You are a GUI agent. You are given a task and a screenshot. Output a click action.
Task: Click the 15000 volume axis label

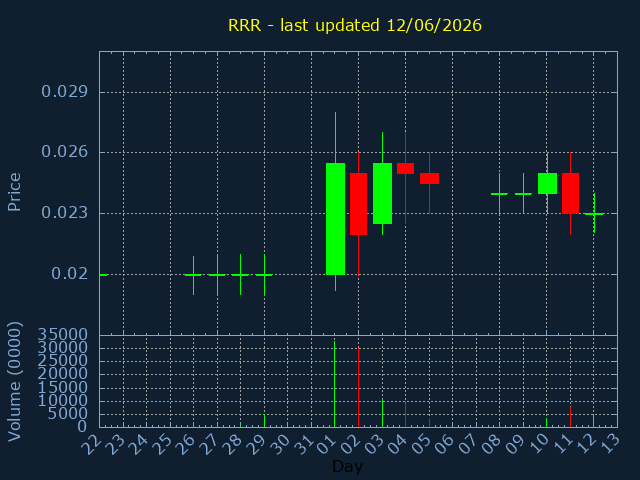click(62, 387)
